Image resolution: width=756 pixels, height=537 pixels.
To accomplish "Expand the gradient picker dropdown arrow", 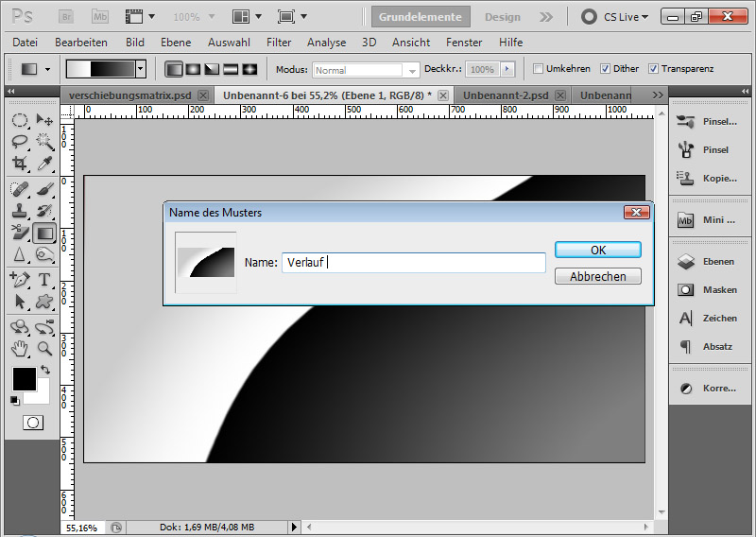I will click(141, 69).
